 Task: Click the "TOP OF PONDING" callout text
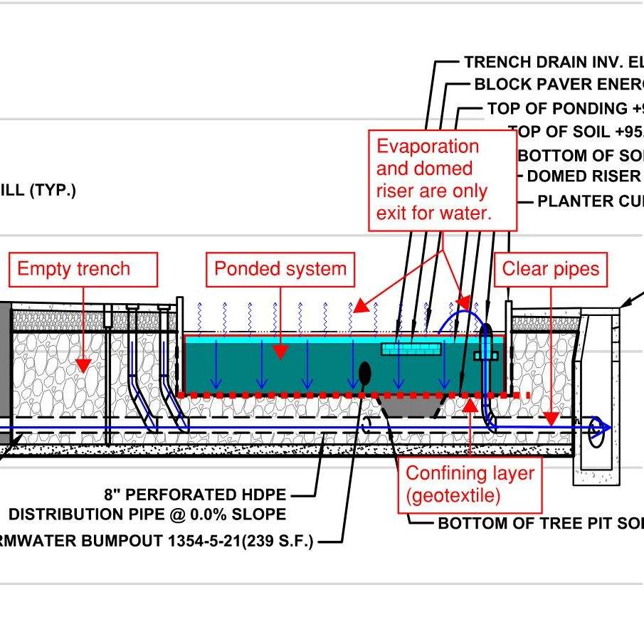pos(565,109)
